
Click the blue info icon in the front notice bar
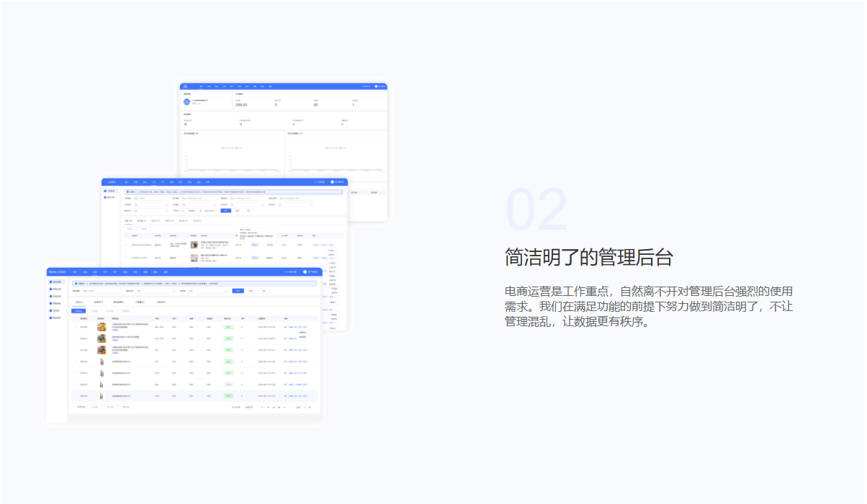76,284
